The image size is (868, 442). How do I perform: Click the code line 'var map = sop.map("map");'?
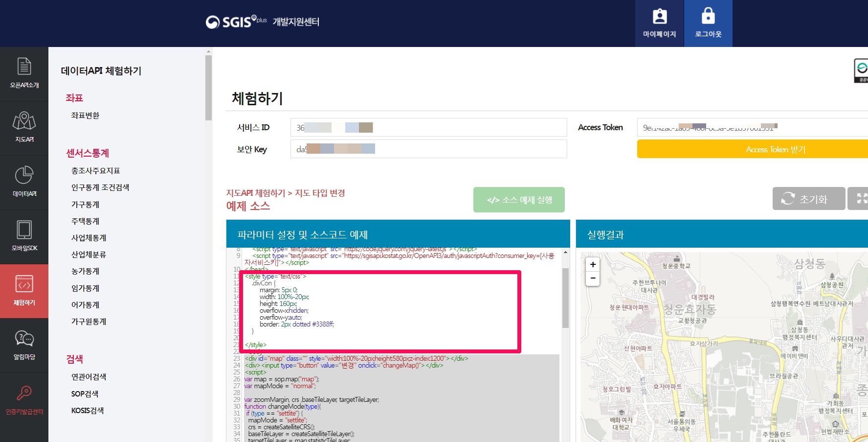(x=282, y=379)
